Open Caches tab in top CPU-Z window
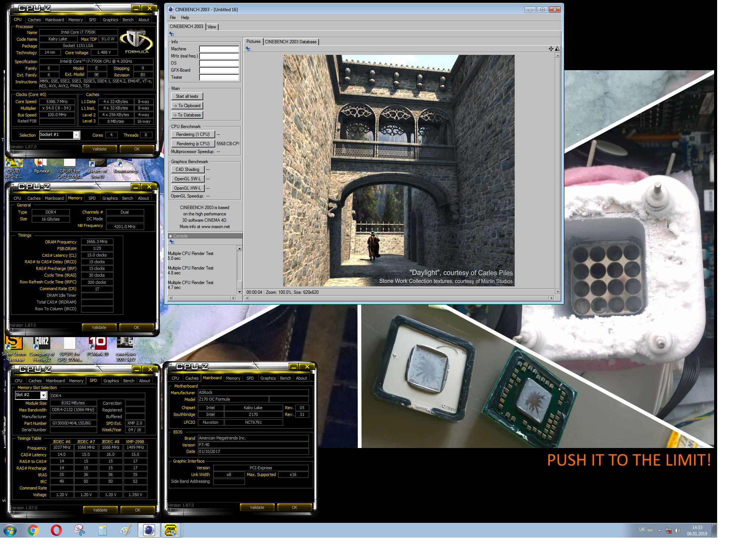This screenshot has height=560, width=747. [34, 20]
